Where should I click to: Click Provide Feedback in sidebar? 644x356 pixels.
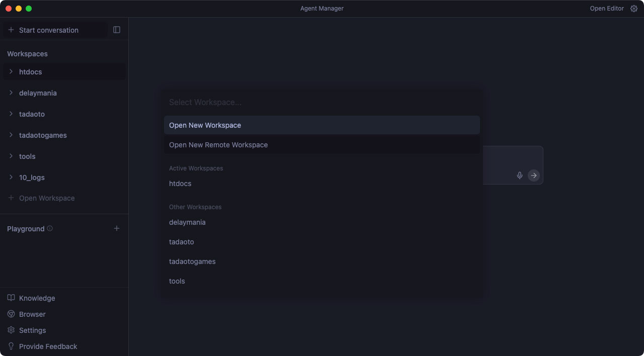[x=48, y=346]
